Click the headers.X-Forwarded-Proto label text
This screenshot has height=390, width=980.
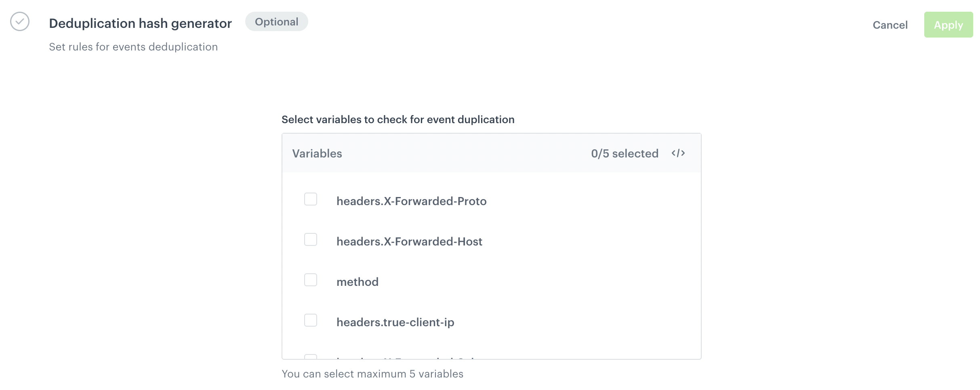412,201
